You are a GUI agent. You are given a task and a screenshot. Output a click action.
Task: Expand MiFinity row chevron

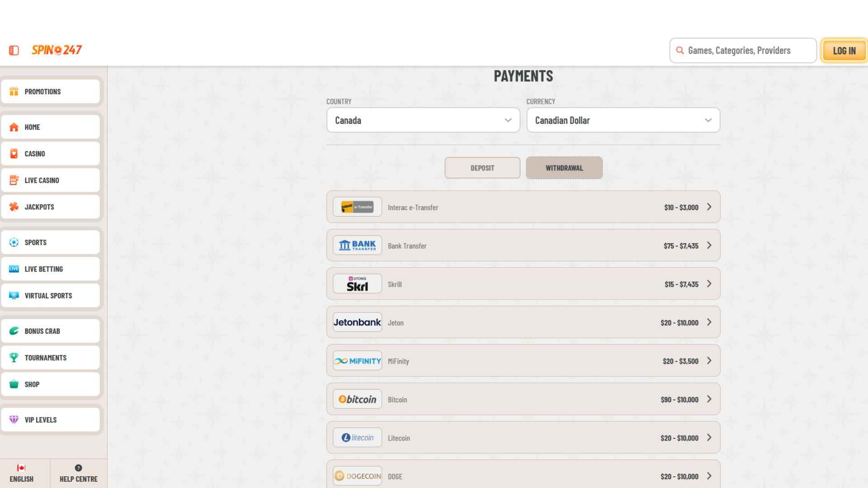click(709, 361)
